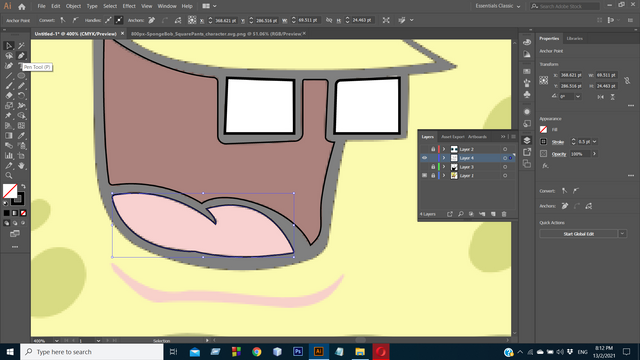640x360 pixels.
Task: Select the Magic Wand tool
Action: click(x=21, y=45)
